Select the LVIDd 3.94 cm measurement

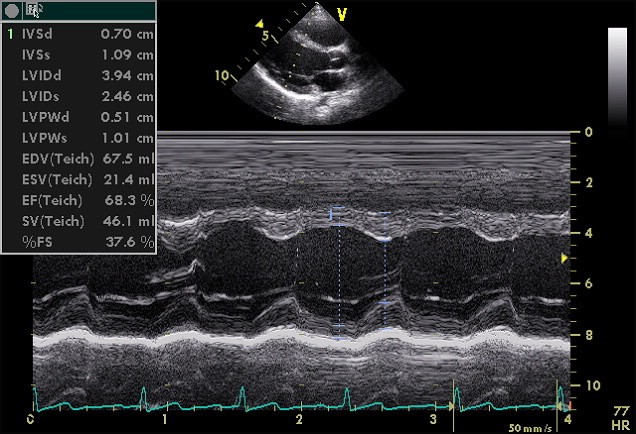pyautogui.click(x=80, y=75)
